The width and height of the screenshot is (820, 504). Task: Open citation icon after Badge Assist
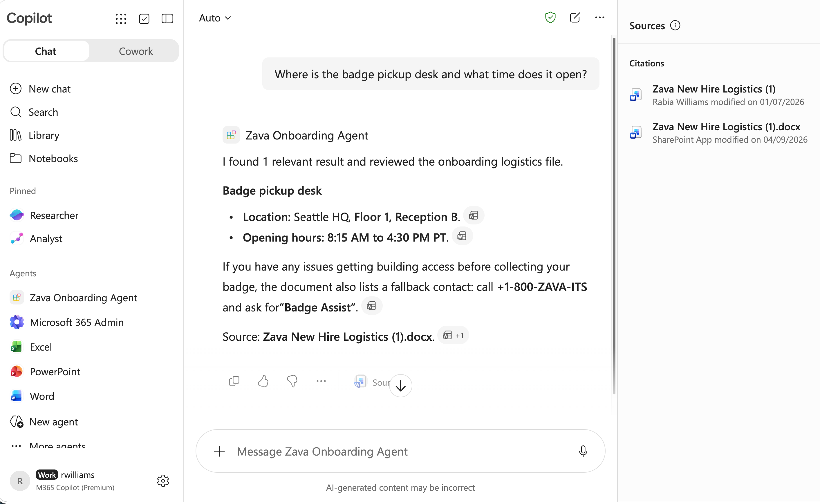click(371, 306)
